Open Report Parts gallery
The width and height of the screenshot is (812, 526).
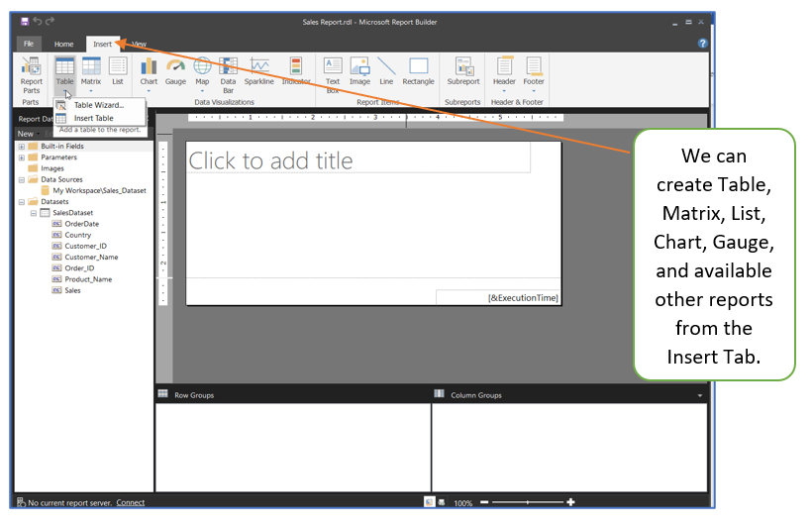tap(32, 74)
